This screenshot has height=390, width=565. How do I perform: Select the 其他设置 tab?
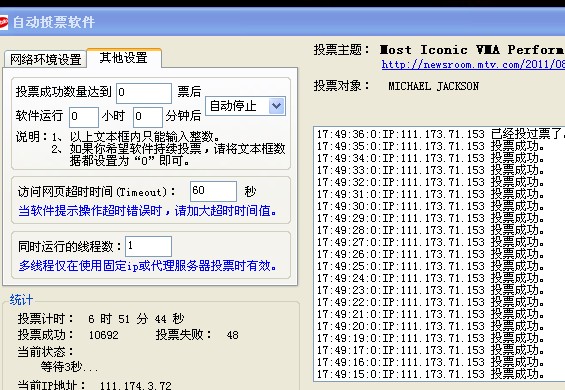[x=124, y=58]
